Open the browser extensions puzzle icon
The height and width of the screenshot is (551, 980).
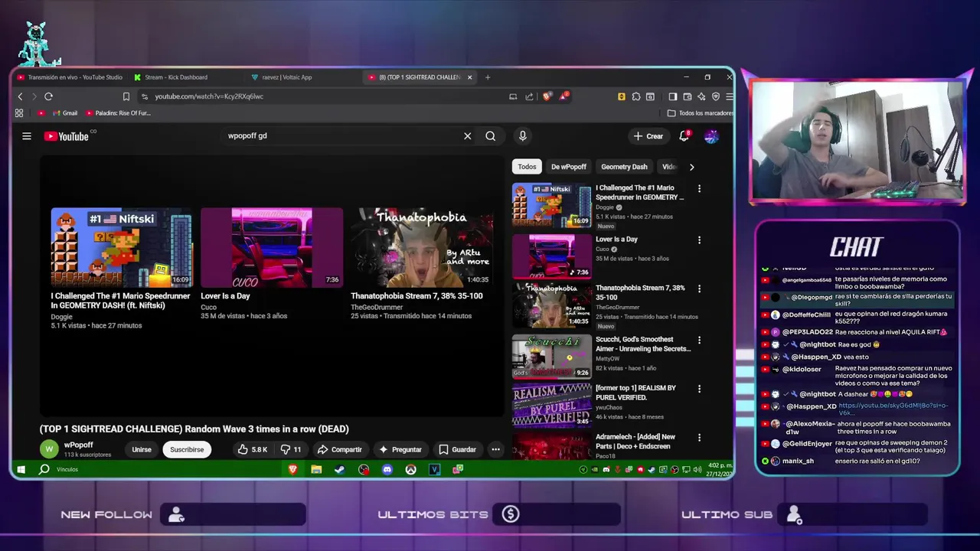(635, 96)
